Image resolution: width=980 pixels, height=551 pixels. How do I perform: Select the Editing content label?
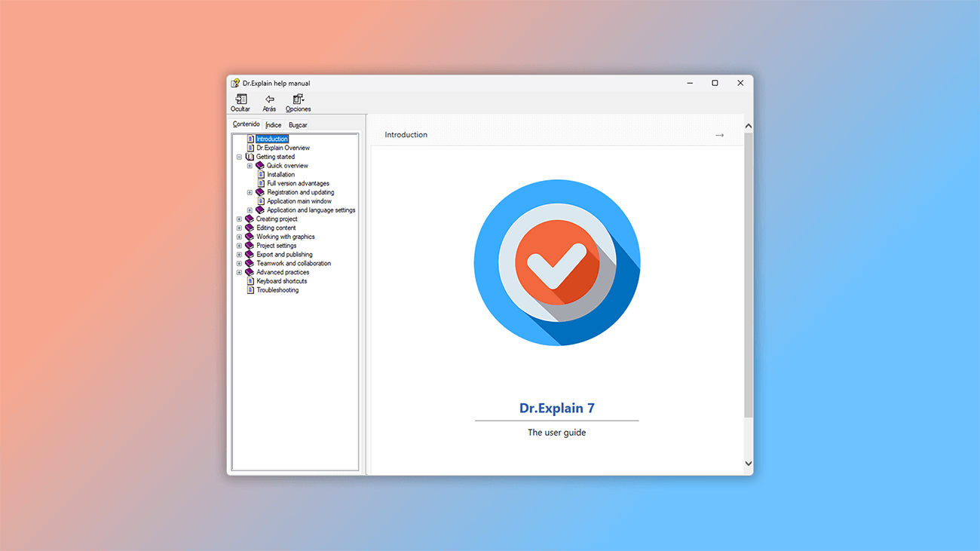coord(276,228)
